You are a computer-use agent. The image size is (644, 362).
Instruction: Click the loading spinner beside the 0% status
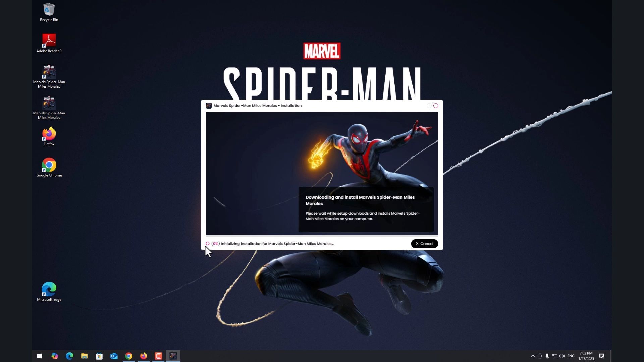tap(208, 244)
